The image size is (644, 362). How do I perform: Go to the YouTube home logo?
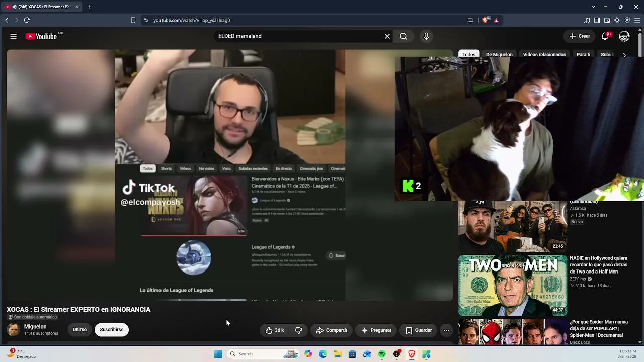point(41,36)
